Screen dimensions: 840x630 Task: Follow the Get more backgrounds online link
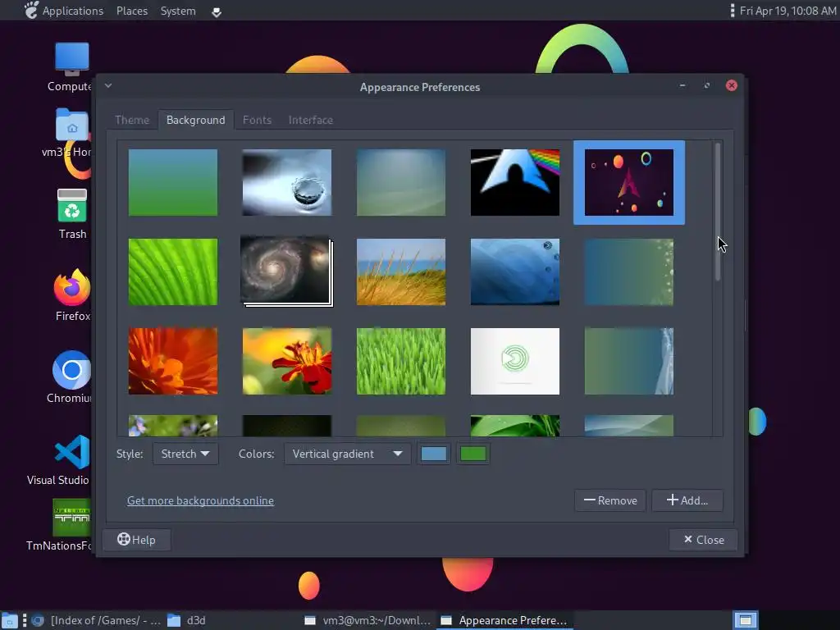[x=200, y=500]
